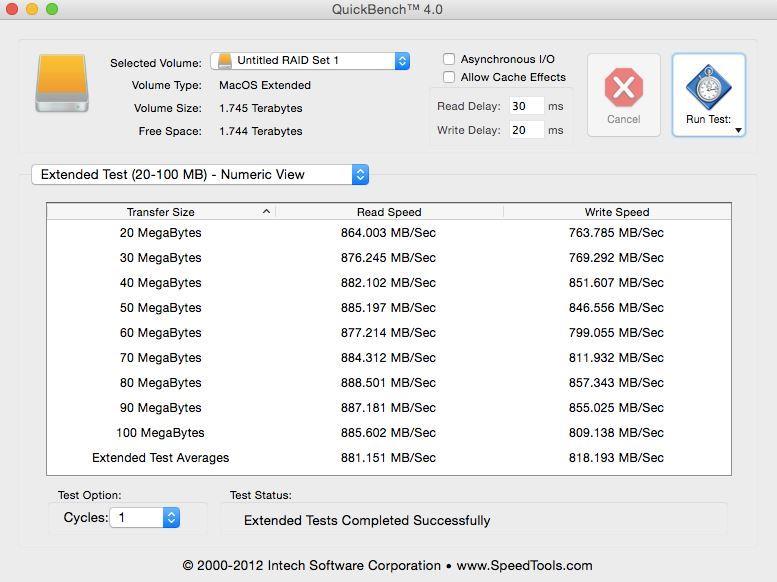Image resolution: width=777 pixels, height=582 pixels.
Task: Sort by the Read Speed column header
Action: [388, 212]
